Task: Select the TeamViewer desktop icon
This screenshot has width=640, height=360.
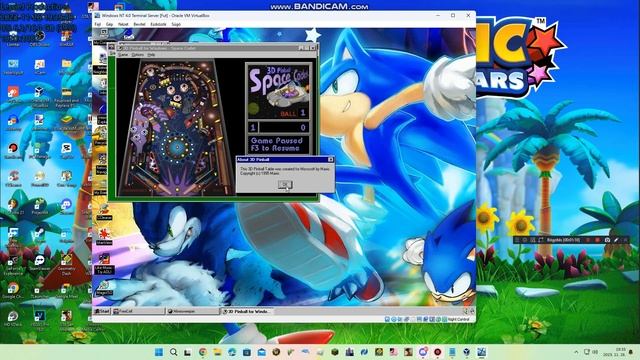Action: [x=40, y=262]
